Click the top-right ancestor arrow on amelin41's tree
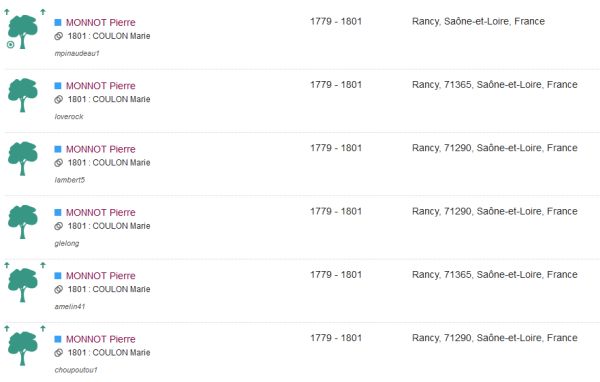The height and width of the screenshot is (382, 600). (43, 265)
